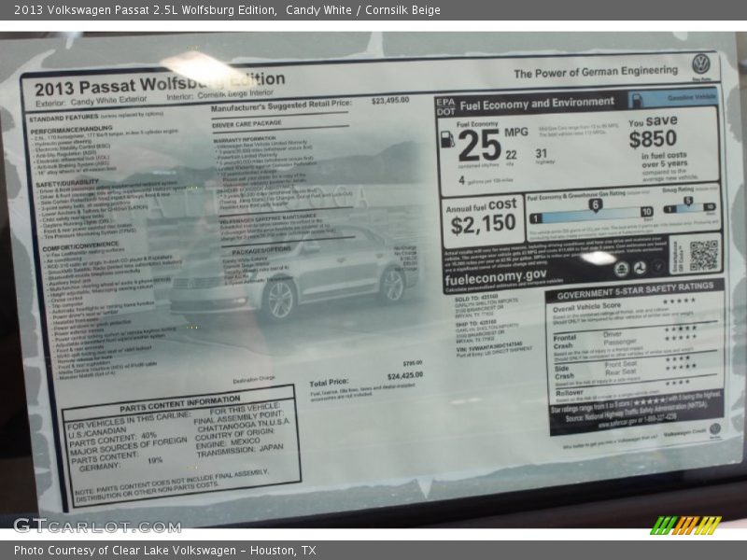Click the EPA DOT badge
Screen dimensions: 747x560
click(x=445, y=107)
